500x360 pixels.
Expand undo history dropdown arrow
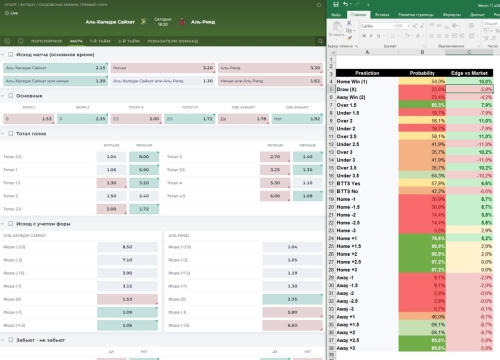(350, 4)
